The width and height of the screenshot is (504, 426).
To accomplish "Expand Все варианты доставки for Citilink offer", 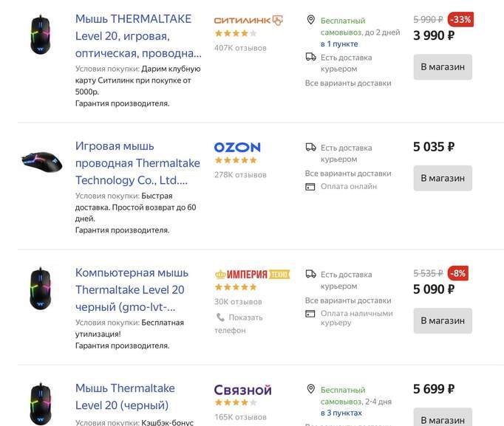I will coord(348,83).
